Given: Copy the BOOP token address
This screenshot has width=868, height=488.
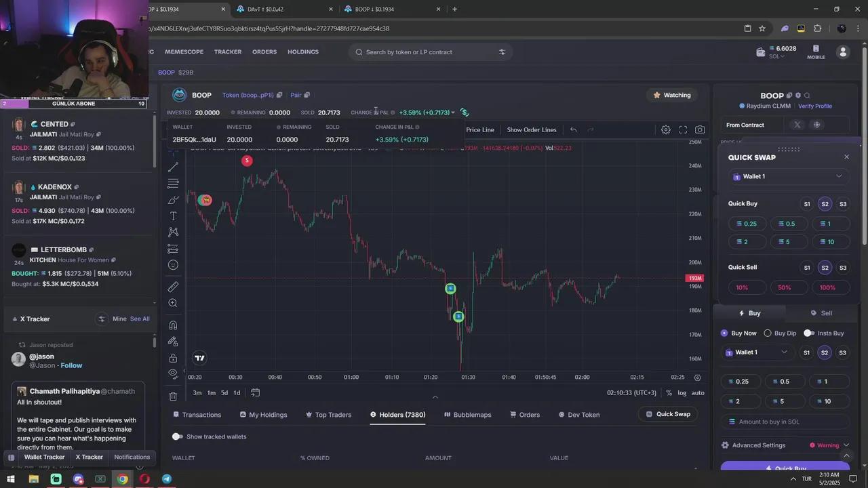Looking at the screenshot, I should tap(279, 95).
